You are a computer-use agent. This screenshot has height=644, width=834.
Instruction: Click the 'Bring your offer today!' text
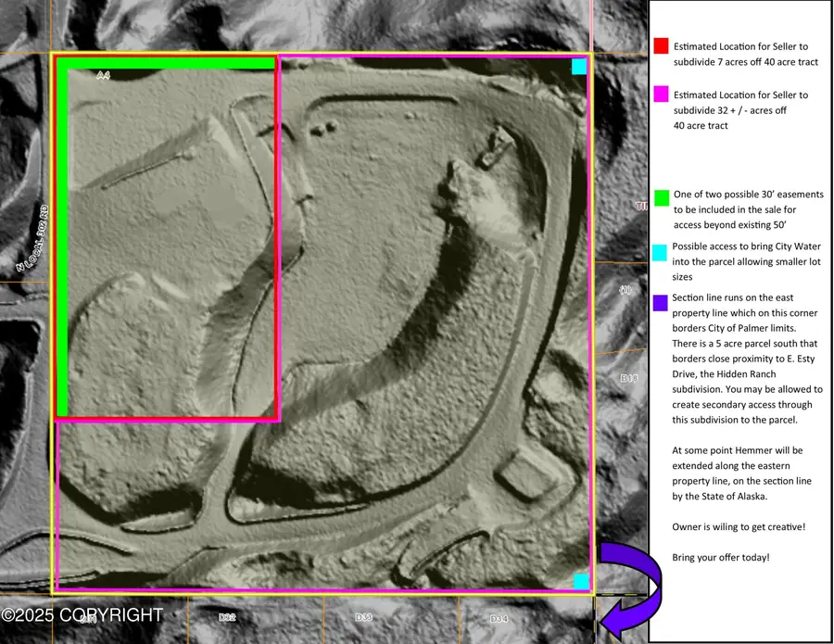click(x=720, y=558)
